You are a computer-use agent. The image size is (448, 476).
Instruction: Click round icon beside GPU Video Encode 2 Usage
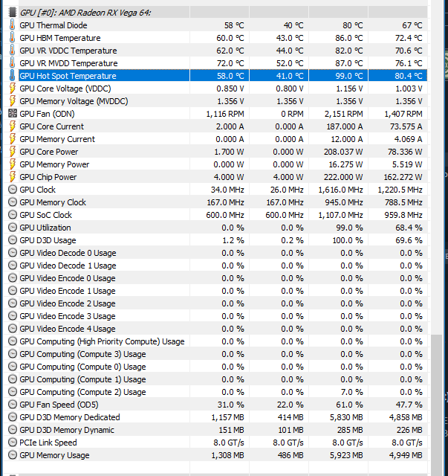point(13,303)
